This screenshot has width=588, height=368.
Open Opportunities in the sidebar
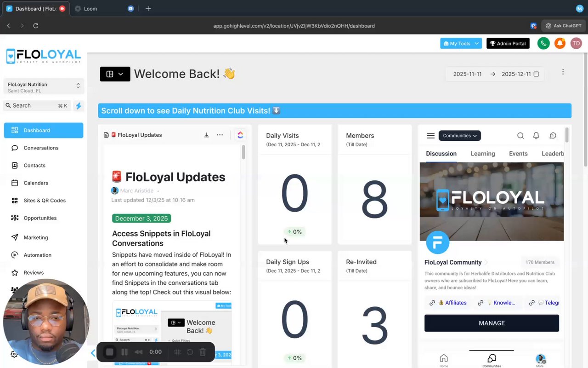(x=44, y=218)
